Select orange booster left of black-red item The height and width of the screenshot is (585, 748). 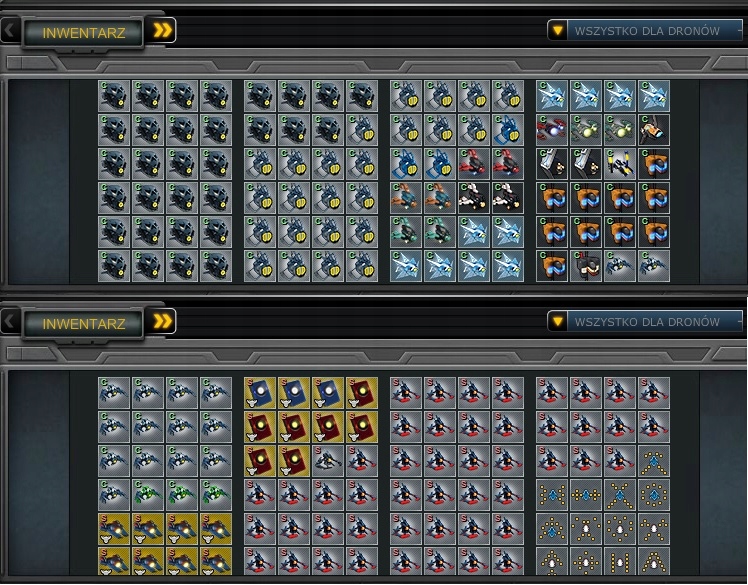pos(551,266)
